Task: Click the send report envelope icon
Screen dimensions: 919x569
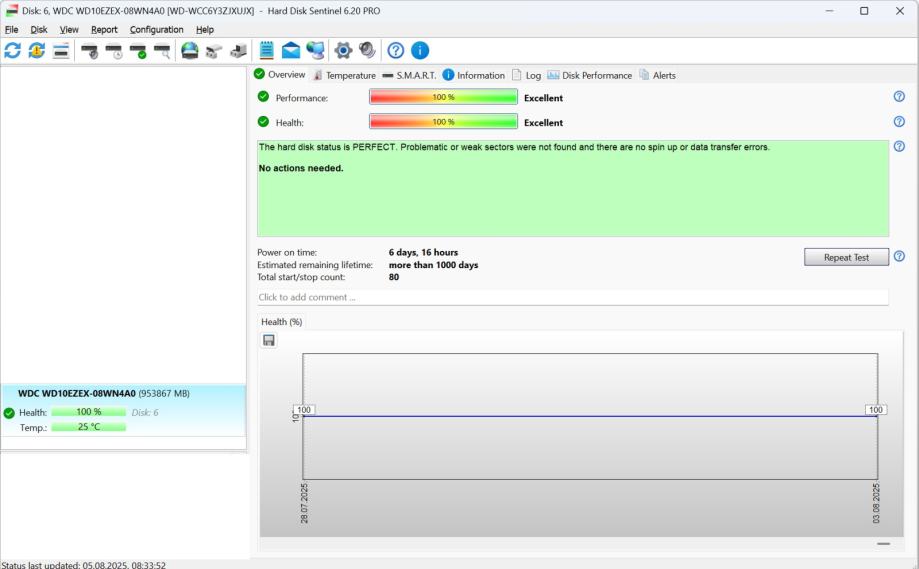Action: tap(290, 51)
